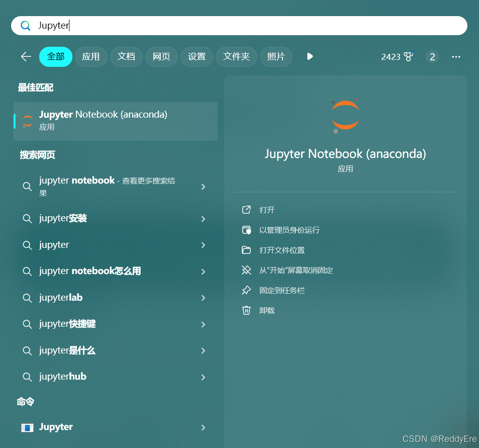Image resolution: width=479 pixels, height=448 pixels.
Task: Choose 从"开始"屏幕取消固定
Action: 296,271
